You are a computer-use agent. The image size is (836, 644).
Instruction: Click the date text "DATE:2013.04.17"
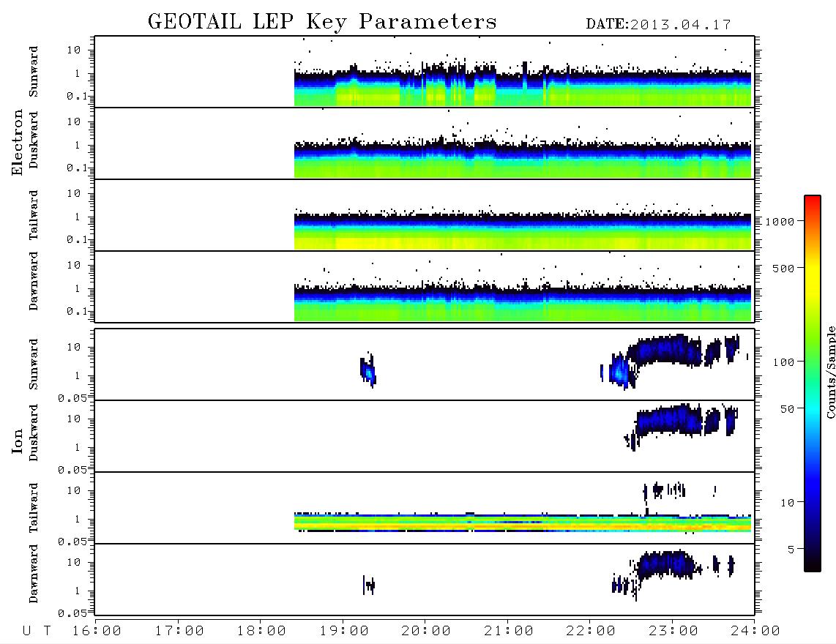point(658,25)
